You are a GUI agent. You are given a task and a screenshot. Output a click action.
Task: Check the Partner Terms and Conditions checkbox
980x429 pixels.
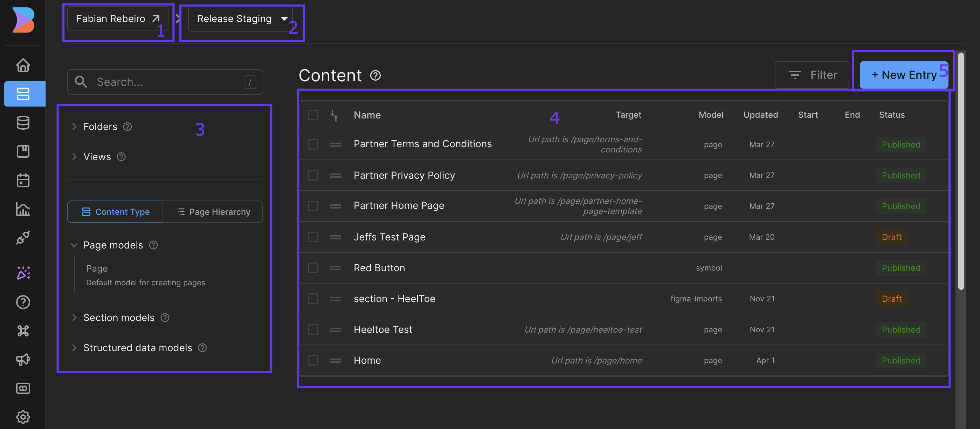pyautogui.click(x=313, y=144)
